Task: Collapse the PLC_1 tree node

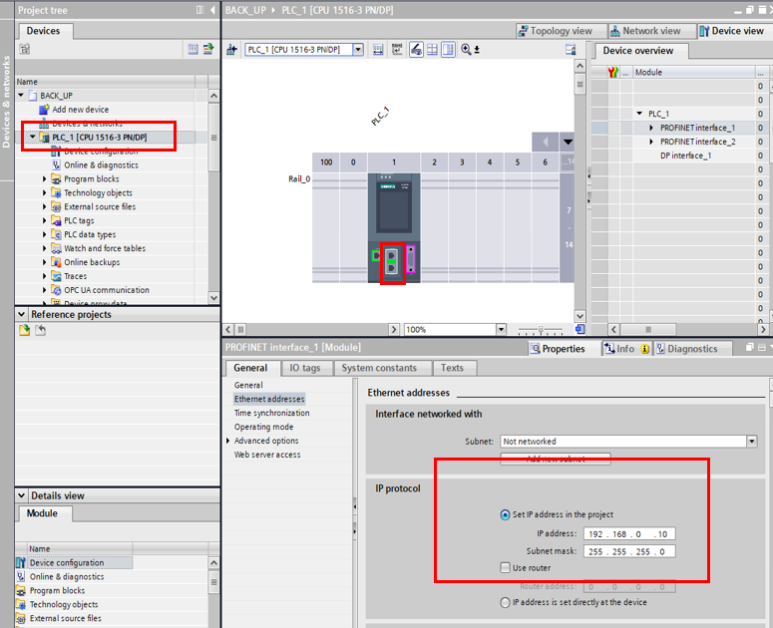Action: click(x=33, y=137)
